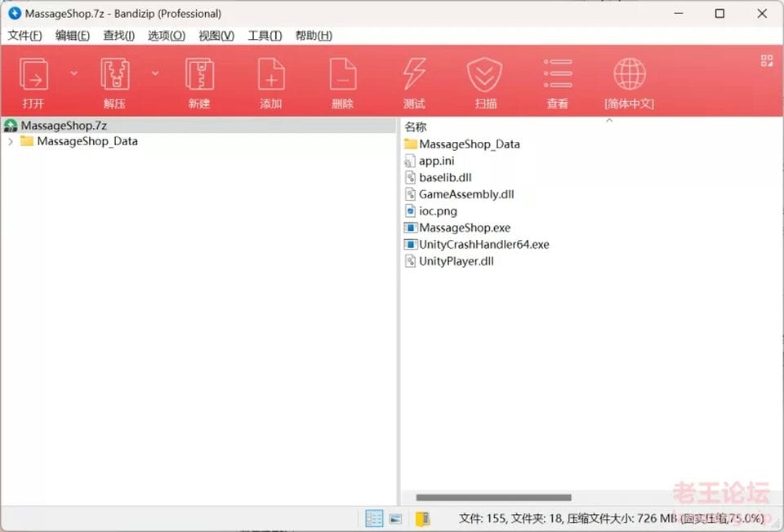Expand the Open (打开) dropdown arrow
Image resolution: width=784 pixels, height=532 pixels.
[74, 73]
